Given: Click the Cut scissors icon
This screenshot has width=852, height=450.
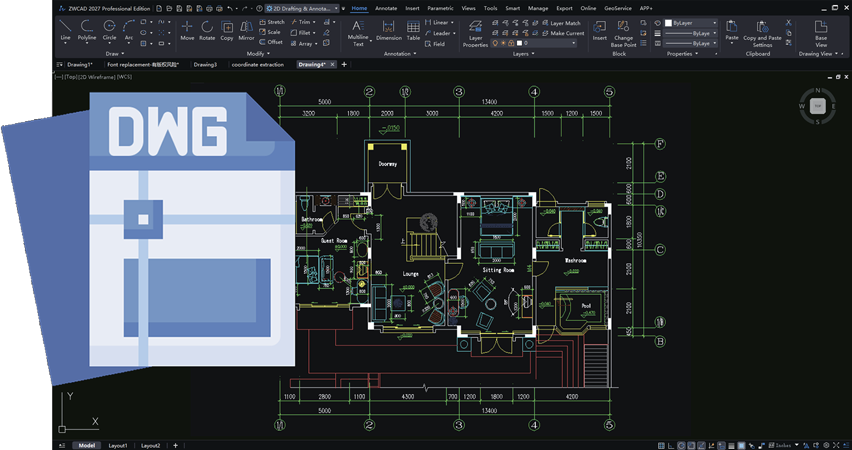Looking at the screenshot, I should pyautogui.click(x=788, y=23).
